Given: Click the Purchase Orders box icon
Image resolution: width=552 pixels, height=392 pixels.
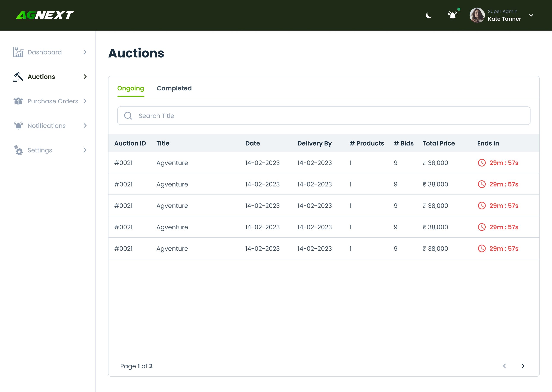Looking at the screenshot, I should pyautogui.click(x=18, y=101).
